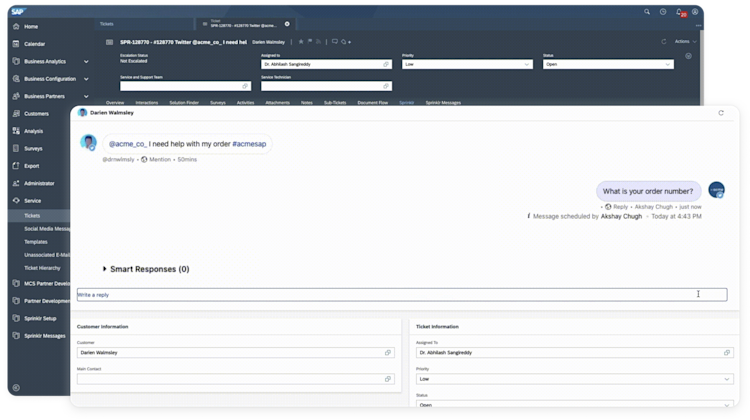Click the Export sidebar icon
This screenshot has width=750, height=420.
click(x=16, y=166)
